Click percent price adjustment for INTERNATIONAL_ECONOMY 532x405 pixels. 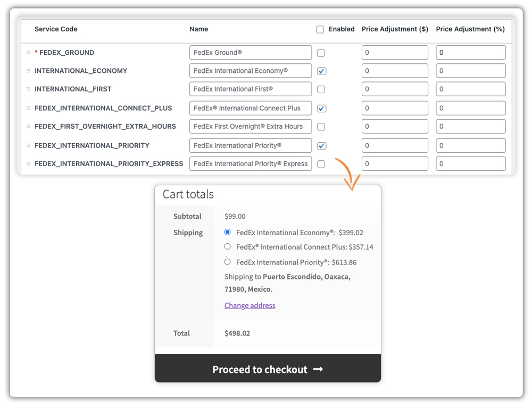click(471, 71)
